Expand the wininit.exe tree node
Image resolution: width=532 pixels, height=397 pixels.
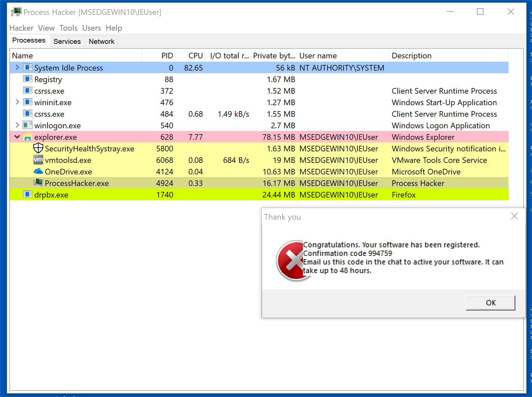[x=17, y=102]
